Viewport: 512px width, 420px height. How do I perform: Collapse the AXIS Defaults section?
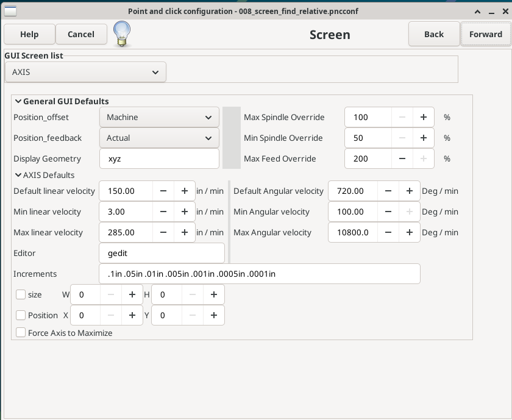[x=18, y=175]
